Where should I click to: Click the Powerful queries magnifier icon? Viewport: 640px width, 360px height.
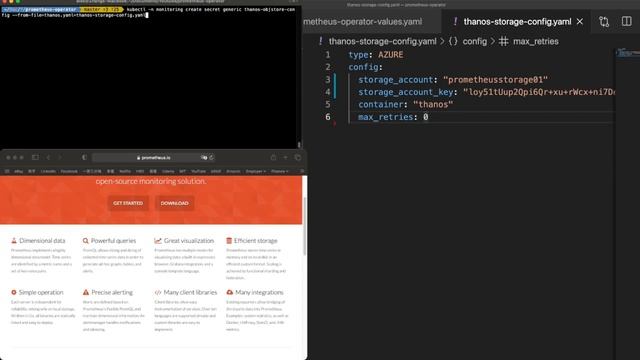pos(86,241)
